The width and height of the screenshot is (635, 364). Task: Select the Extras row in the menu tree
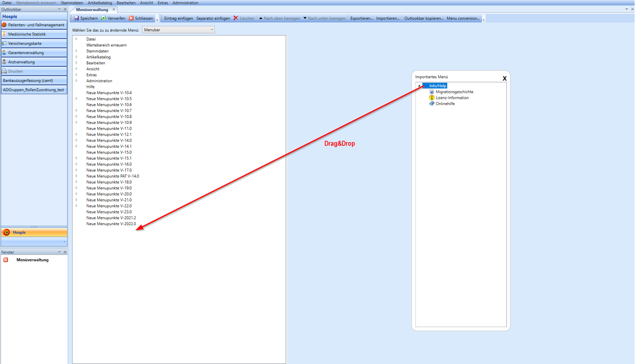91,75
